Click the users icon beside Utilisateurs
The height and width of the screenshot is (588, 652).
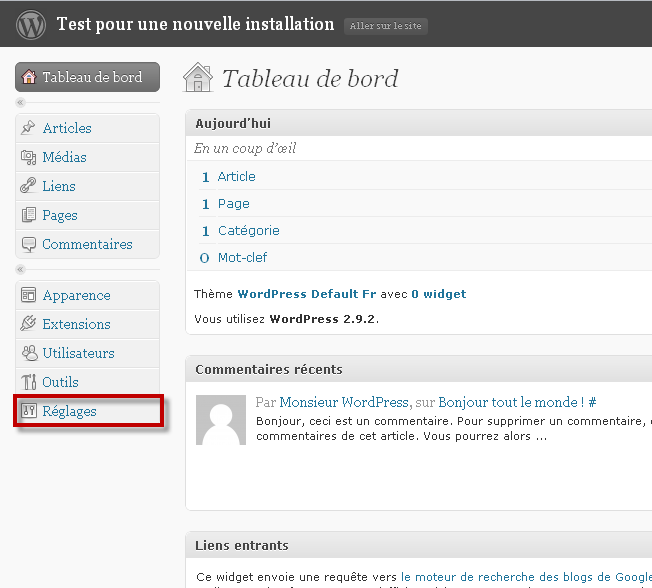[x=29, y=353]
